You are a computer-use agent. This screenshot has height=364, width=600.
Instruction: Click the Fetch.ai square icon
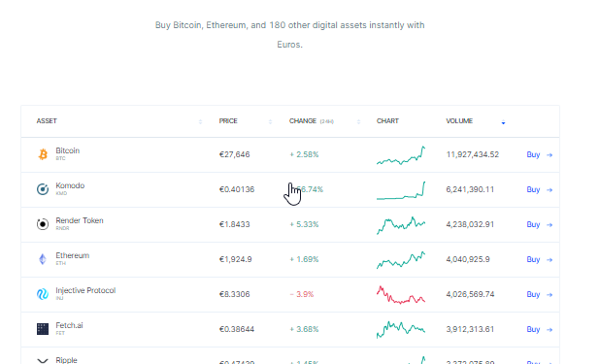[x=43, y=329]
